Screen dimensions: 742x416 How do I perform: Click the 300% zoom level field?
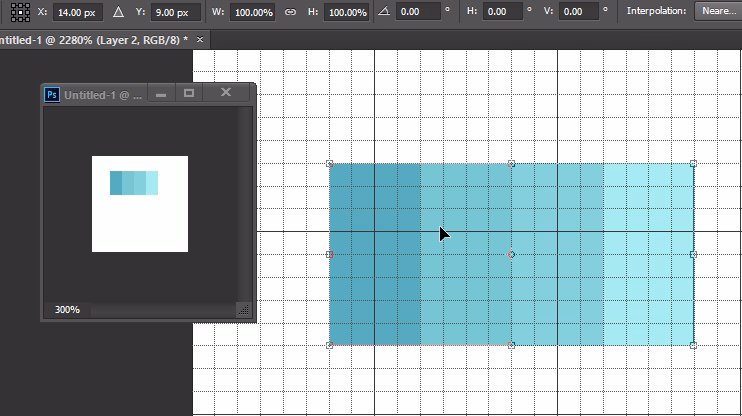pos(67,310)
